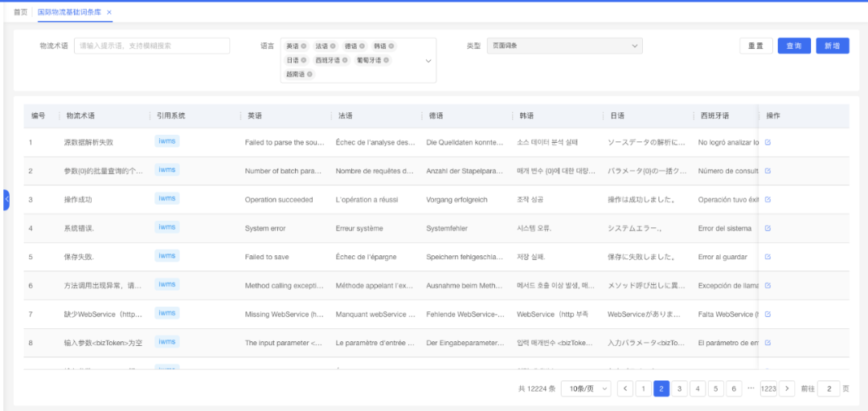The height and width of the screenshot is (411, 868).
Task: Click the Vorgang erfolgreich cell
Action: [x=457, y=200]
